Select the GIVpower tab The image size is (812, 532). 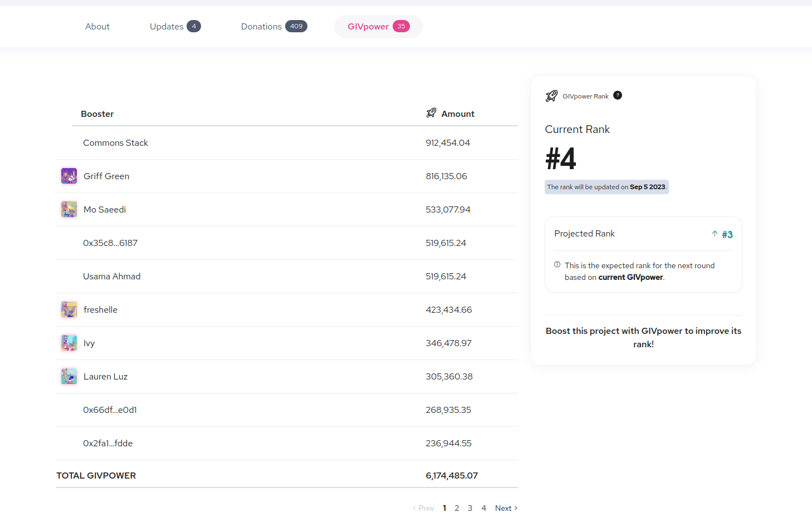379,27
